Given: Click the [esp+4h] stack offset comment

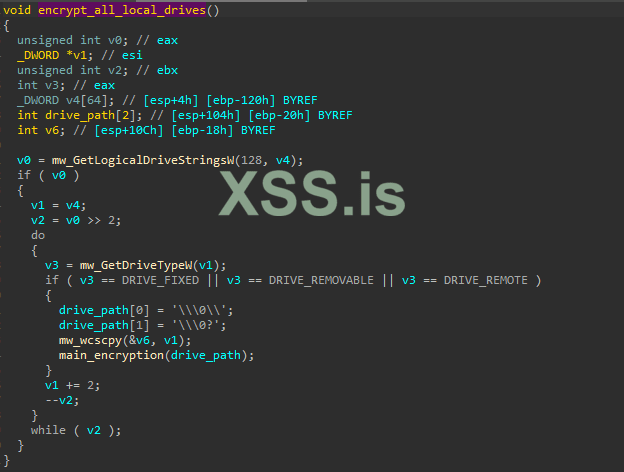Looking at the screenshot, I should (x=171, y=100).
